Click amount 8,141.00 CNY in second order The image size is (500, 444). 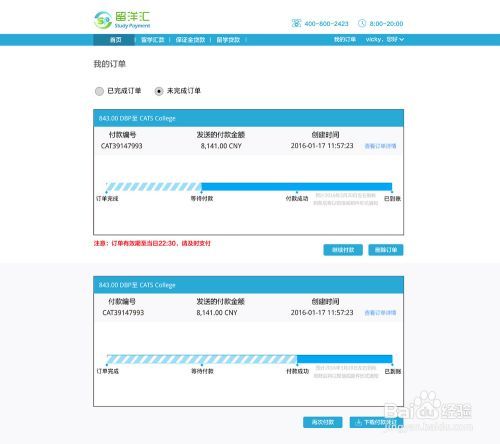click(217, 313)
